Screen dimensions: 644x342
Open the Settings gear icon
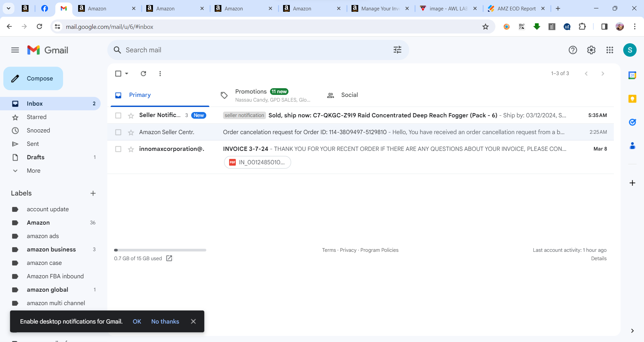coord(591,50)
